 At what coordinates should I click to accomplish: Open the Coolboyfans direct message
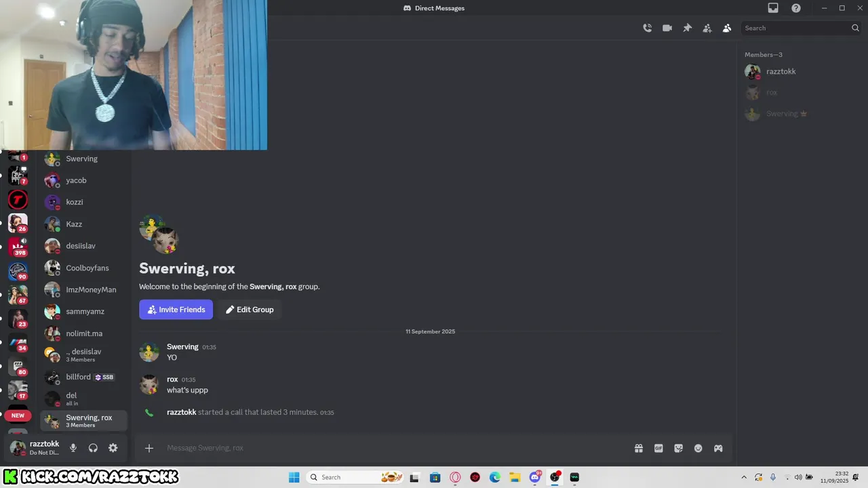click(x=84, y=268)
